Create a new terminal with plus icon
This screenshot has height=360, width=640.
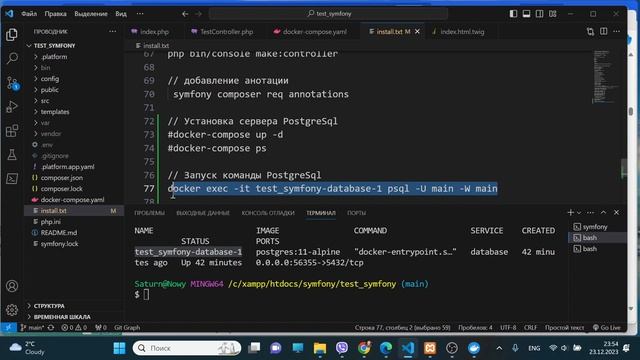pos(570,212)
